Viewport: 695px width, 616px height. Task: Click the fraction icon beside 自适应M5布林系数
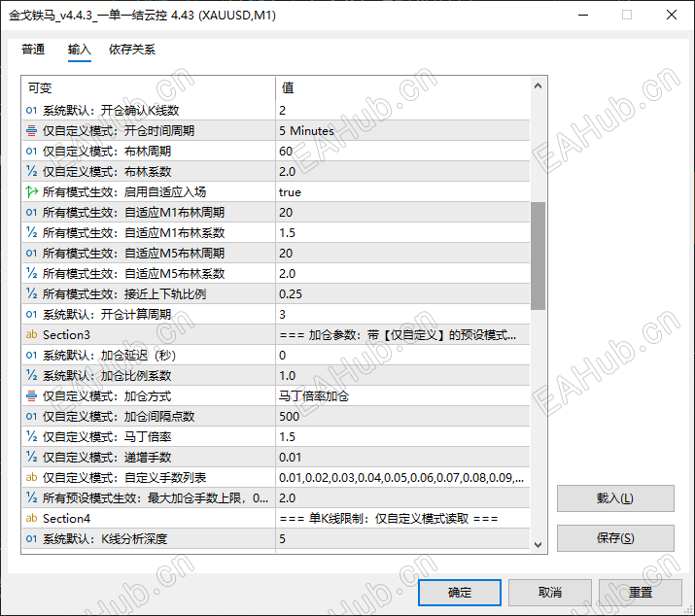point(31,273)
